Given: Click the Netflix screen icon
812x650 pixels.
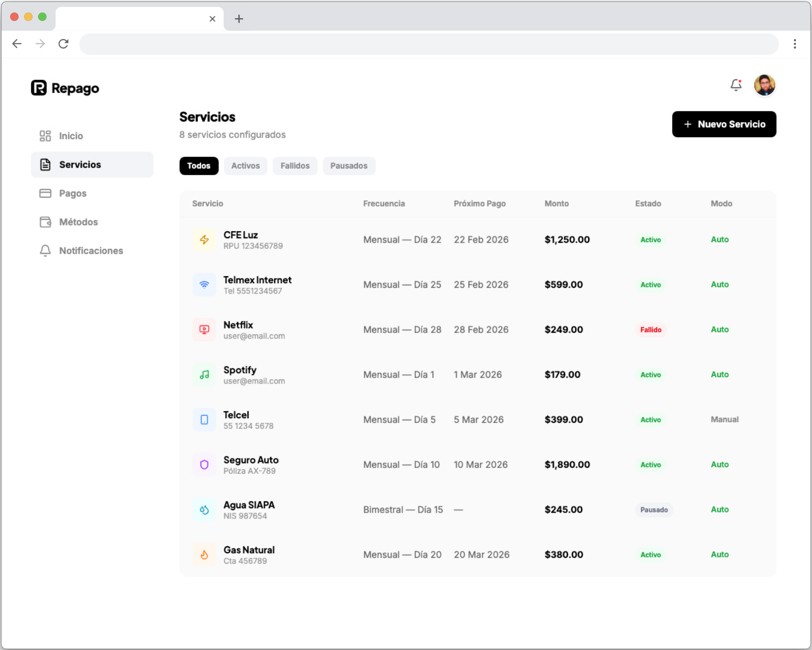Looking at the screenshot, I should (204, 330).
